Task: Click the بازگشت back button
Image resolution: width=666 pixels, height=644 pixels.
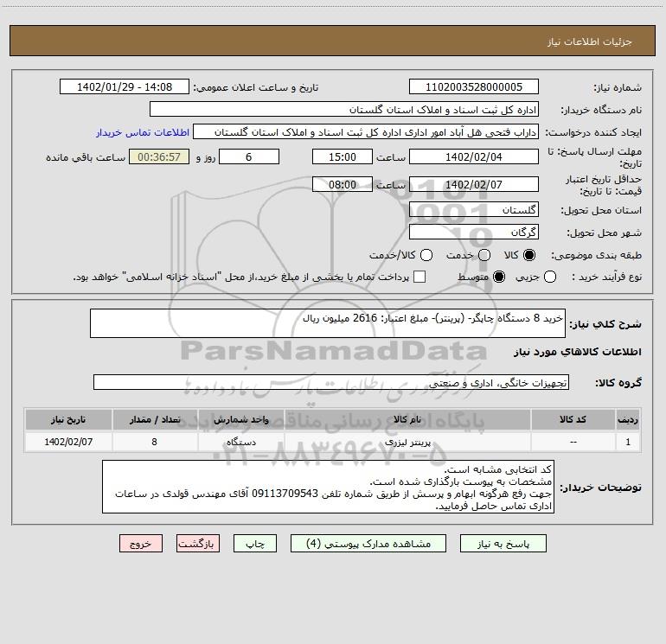Action: [x=198, y=544]
